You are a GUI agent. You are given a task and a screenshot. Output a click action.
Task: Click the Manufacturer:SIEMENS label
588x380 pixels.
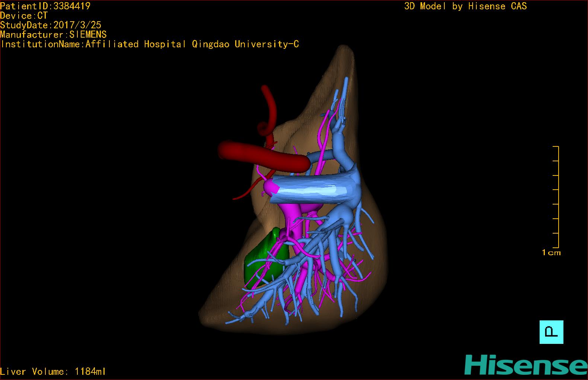(x=54, y=35)
